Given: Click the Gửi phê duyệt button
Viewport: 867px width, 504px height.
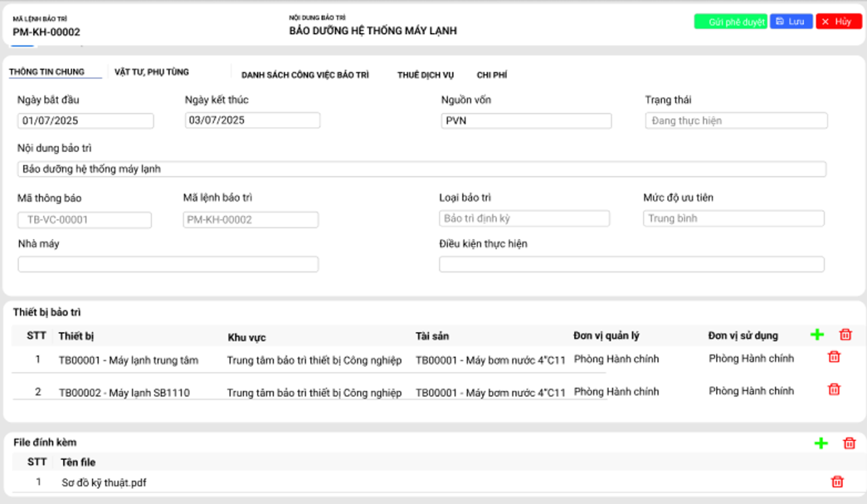Looking at the screenshot, I should click(730, 22).
